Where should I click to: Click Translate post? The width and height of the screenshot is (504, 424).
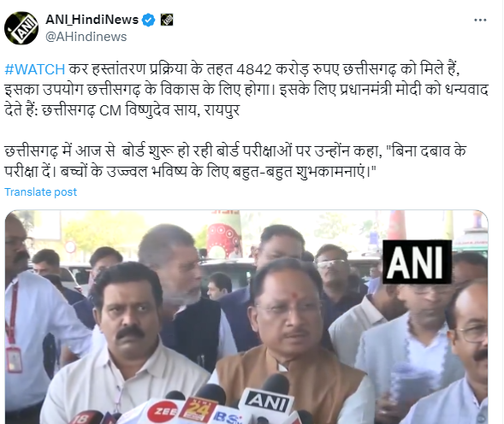(x=40, y=191)
